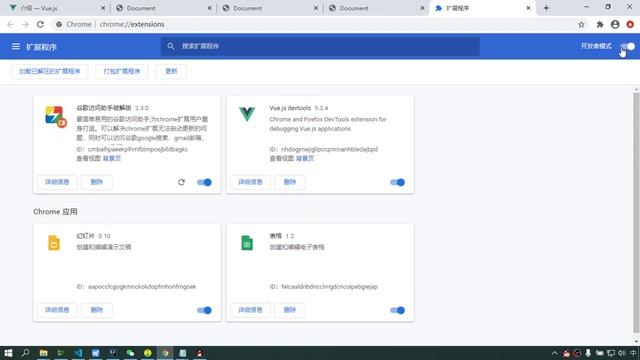Remove the Sheets app

pyautogui.click(x=289, y=310)
